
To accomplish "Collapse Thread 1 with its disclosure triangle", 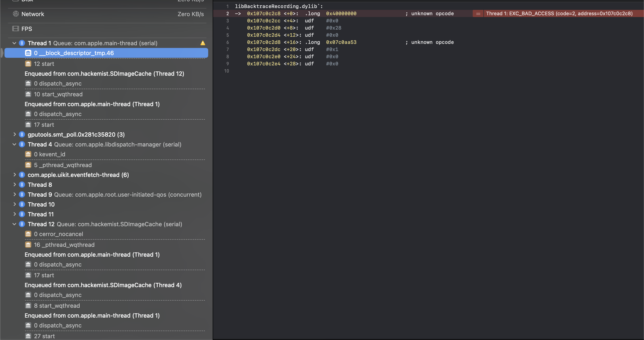I will point(14,43).
